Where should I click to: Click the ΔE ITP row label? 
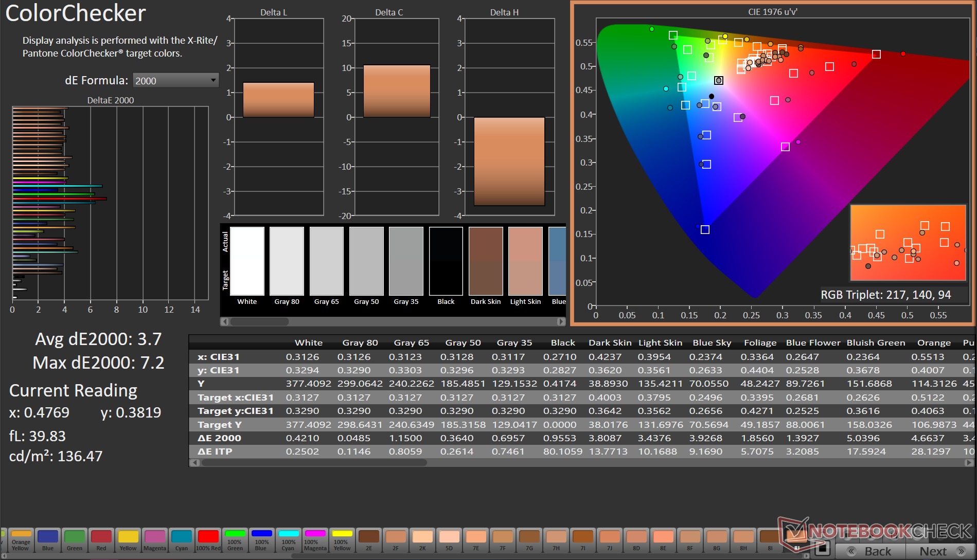tap(215, 451)
